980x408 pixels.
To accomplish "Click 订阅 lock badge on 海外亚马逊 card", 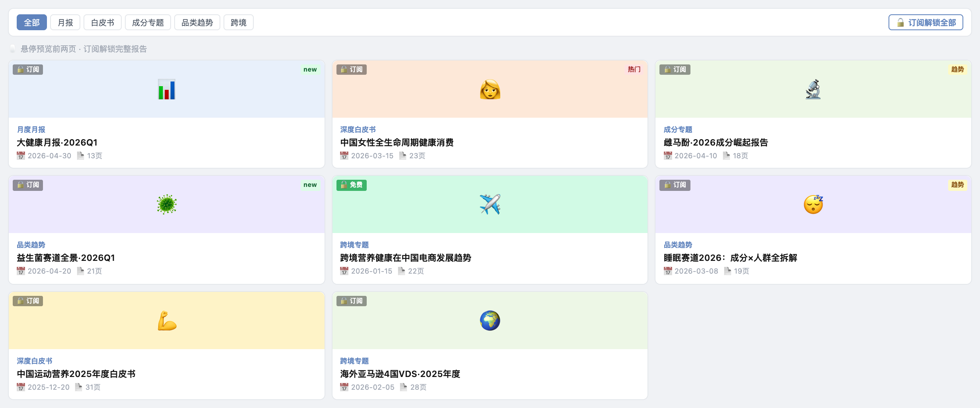I will tap(352, 301).
